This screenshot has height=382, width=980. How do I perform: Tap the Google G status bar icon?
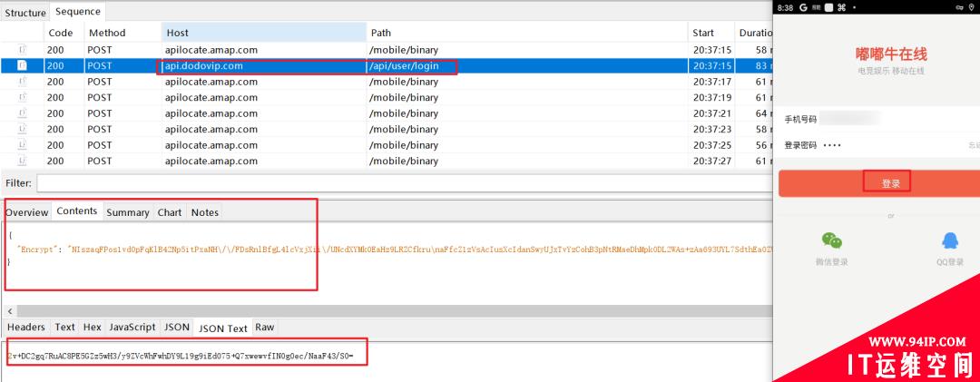click(x=802, y=7)
